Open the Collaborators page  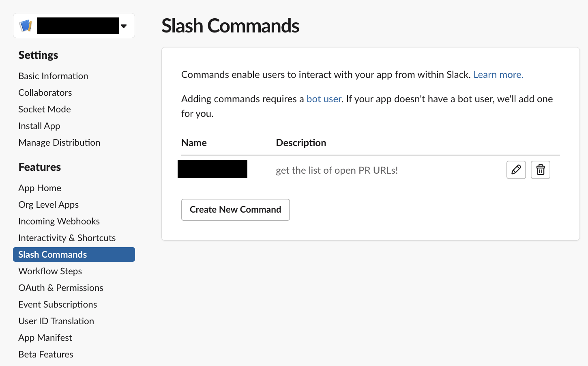[45, 93]
